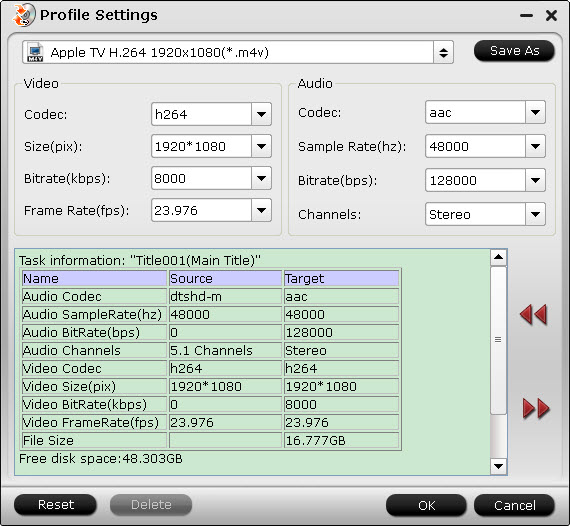This screenshot has width=570, height=526.
Task: Click the Video Codec row name
Action: pos(94,368)
